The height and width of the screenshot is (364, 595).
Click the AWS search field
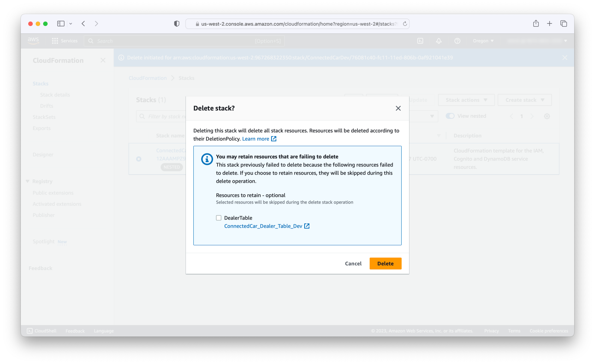pyautogui.click(x=184, y=41)
